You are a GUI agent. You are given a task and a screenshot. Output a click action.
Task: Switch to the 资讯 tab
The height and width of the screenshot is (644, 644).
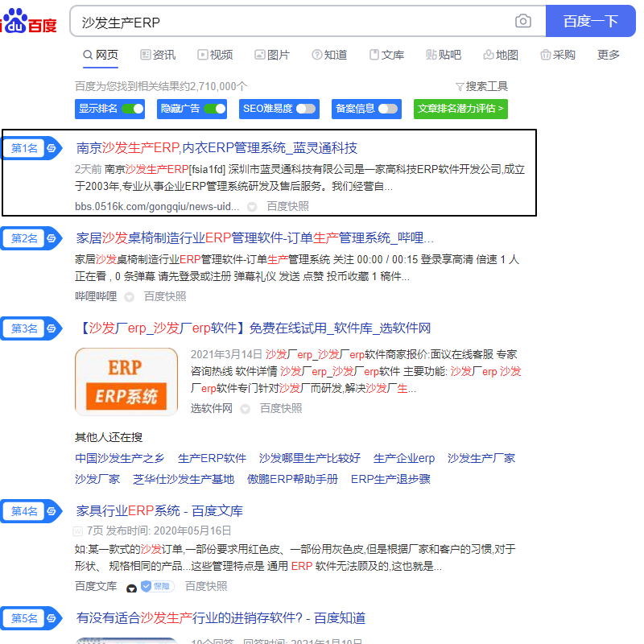(x=158, y=55)
